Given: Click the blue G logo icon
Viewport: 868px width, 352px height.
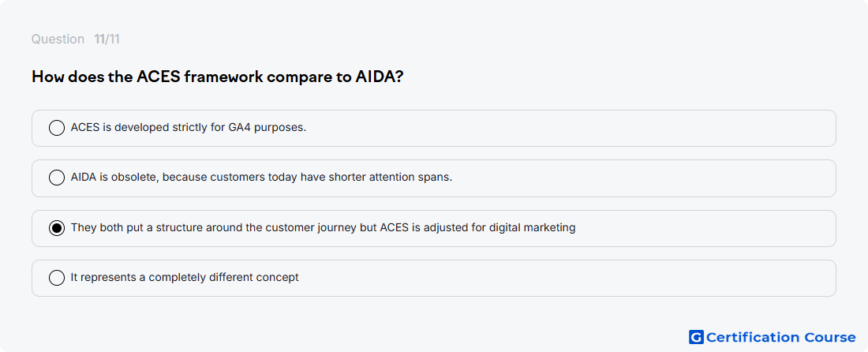Looking at the screenshot, I should (x=696, y=337).
